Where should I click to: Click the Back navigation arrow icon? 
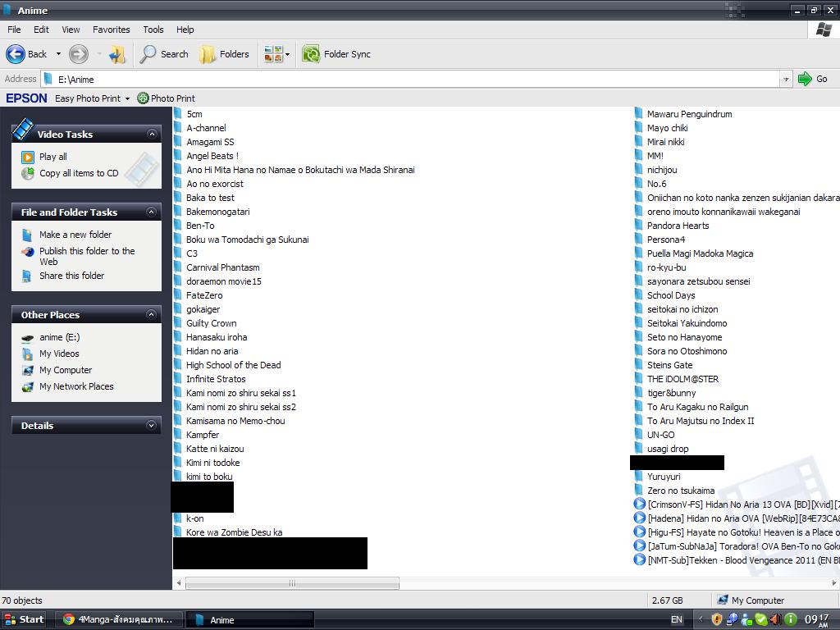[x=16, y=54]
